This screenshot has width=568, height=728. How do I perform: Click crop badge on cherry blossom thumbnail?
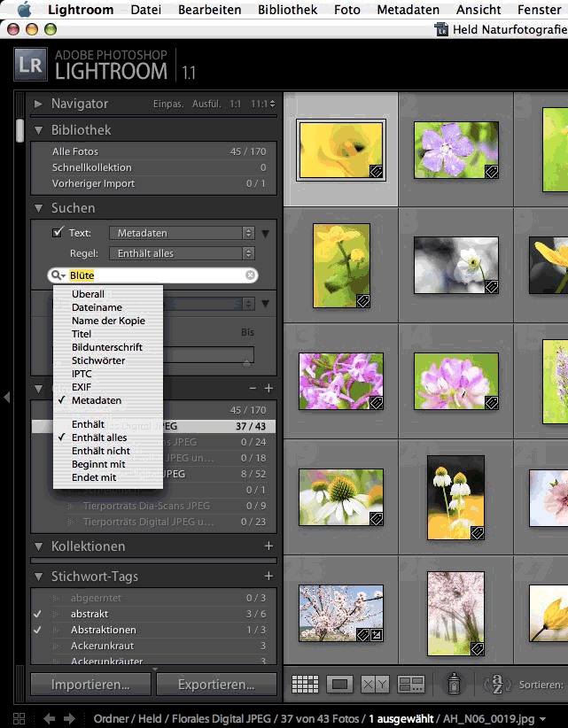tap(377, 634)
